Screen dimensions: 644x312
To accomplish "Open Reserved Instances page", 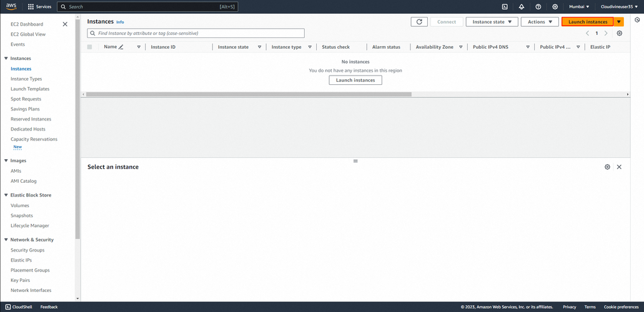I will pos(31,119).
